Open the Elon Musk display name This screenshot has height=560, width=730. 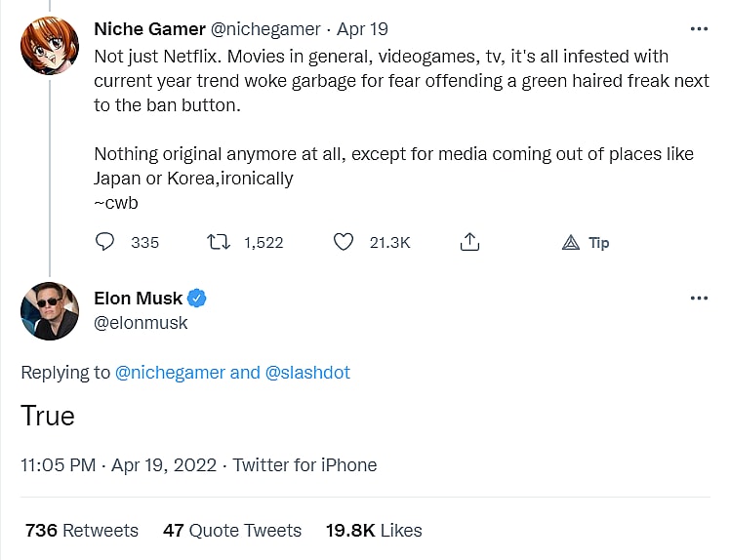click(139, 299)
